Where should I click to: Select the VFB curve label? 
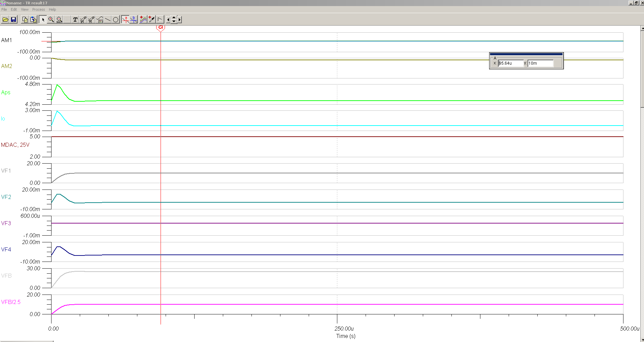click(6, 276)
